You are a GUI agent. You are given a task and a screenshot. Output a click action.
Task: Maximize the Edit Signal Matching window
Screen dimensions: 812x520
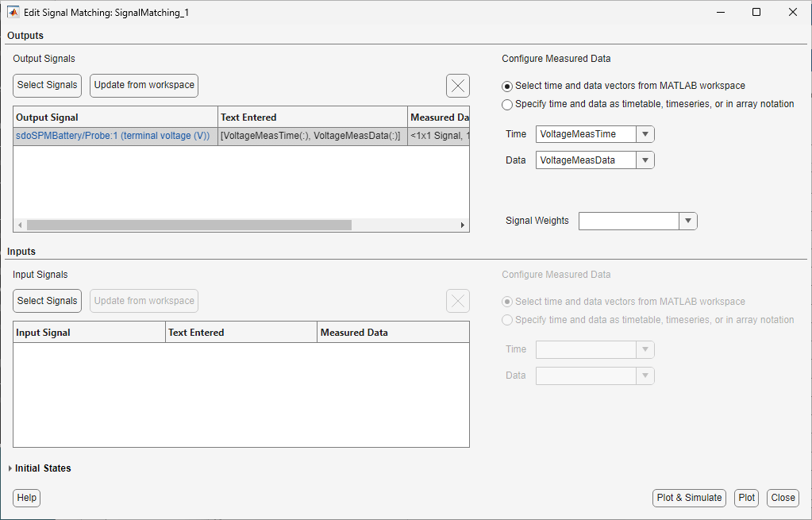[x=756, y=12]
